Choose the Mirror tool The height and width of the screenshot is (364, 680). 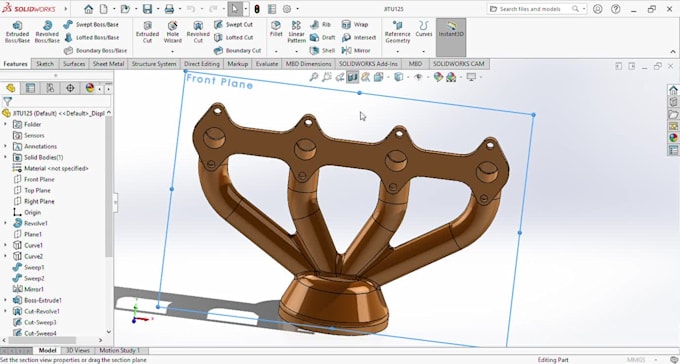coord(356,50)
